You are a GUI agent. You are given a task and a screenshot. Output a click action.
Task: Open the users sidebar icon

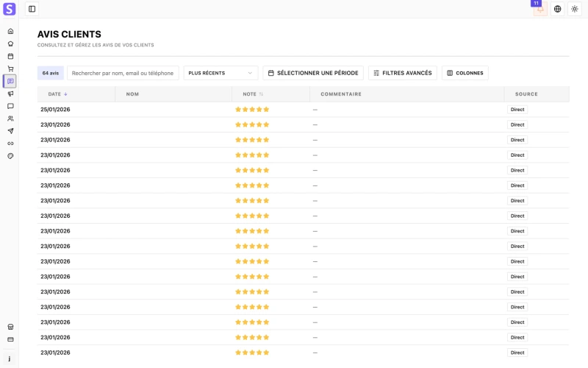(x=10, y=118)
